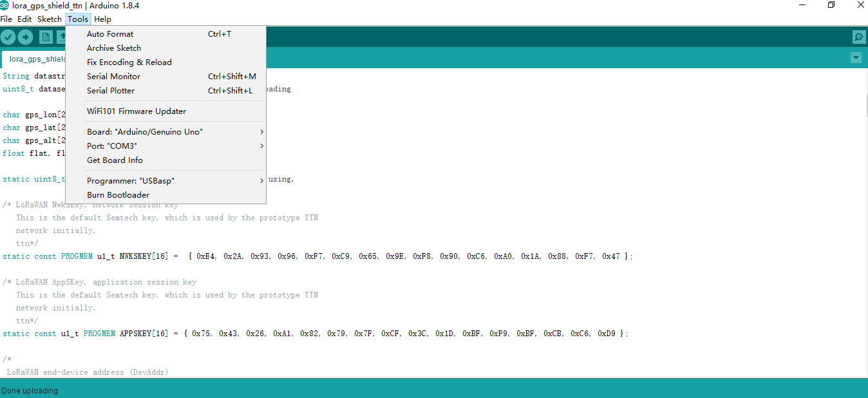Click the Verify checkmark toolbar icon

point(8,37)
